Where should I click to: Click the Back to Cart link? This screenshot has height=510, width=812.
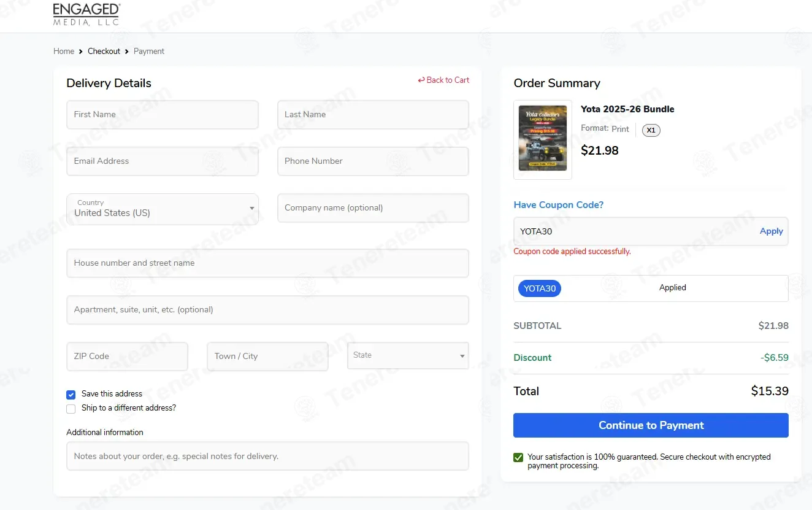coord(443,80)
